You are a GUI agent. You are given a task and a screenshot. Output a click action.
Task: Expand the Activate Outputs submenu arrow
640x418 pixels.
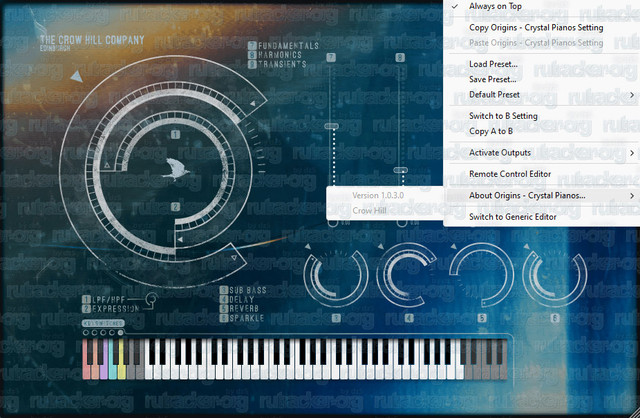[632, 153]
